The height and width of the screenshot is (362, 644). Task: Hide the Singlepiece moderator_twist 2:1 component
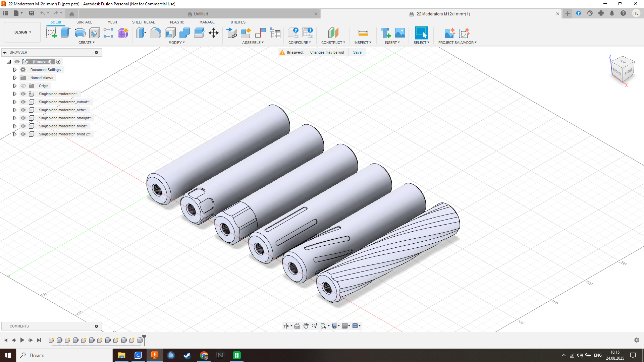[x=23, y=134]
